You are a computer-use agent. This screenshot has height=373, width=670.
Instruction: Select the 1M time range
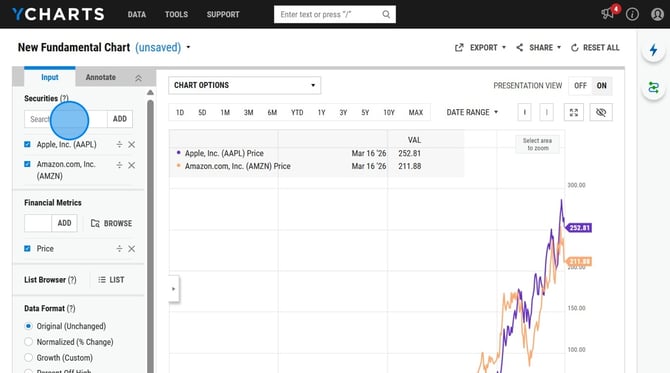225,112
